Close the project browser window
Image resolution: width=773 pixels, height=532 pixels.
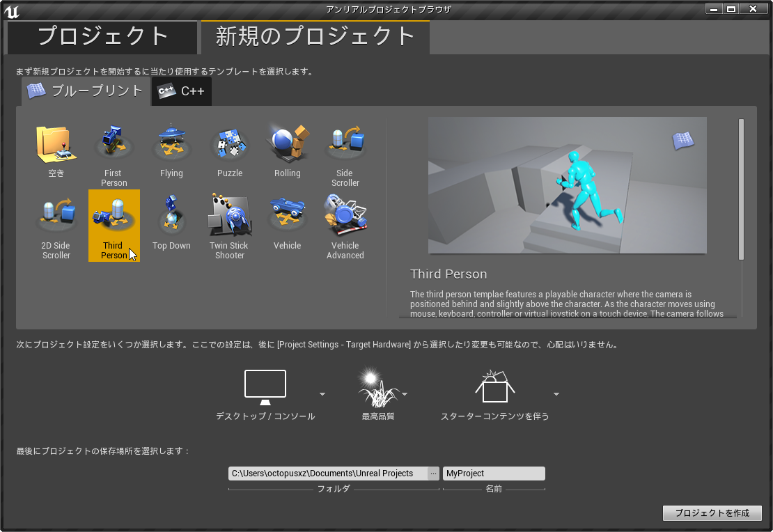pos(753,9)
